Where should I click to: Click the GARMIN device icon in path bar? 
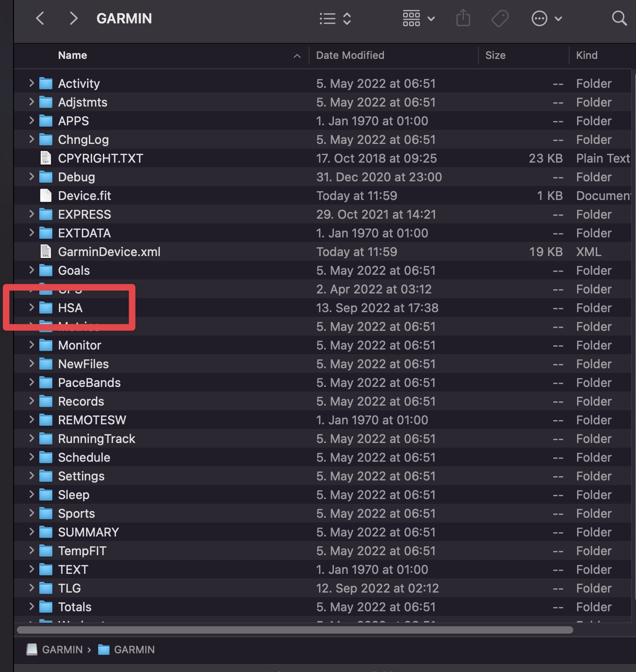31,650
